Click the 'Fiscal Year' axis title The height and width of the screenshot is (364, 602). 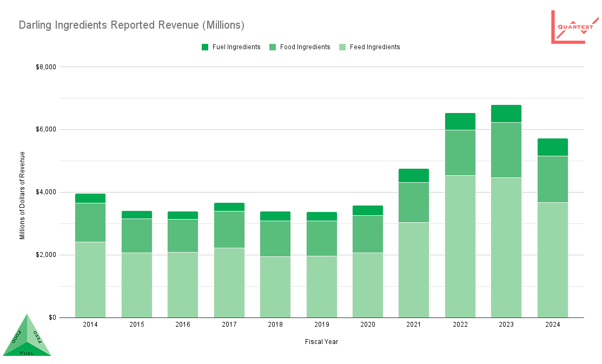322,342
